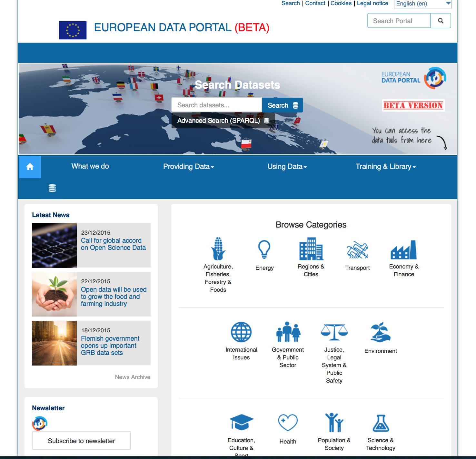
Task: Open Call for global accord on Open Science Data
Action: tap(113, 244)
